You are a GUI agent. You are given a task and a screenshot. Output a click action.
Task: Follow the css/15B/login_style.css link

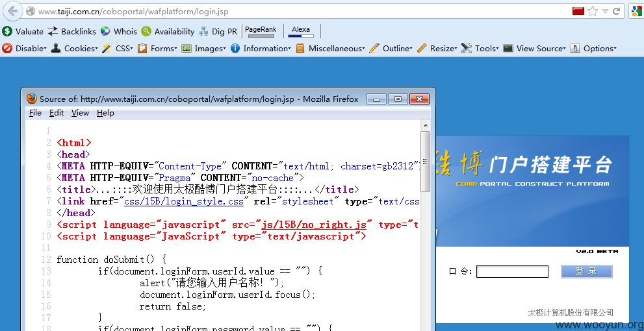point(184,201)
